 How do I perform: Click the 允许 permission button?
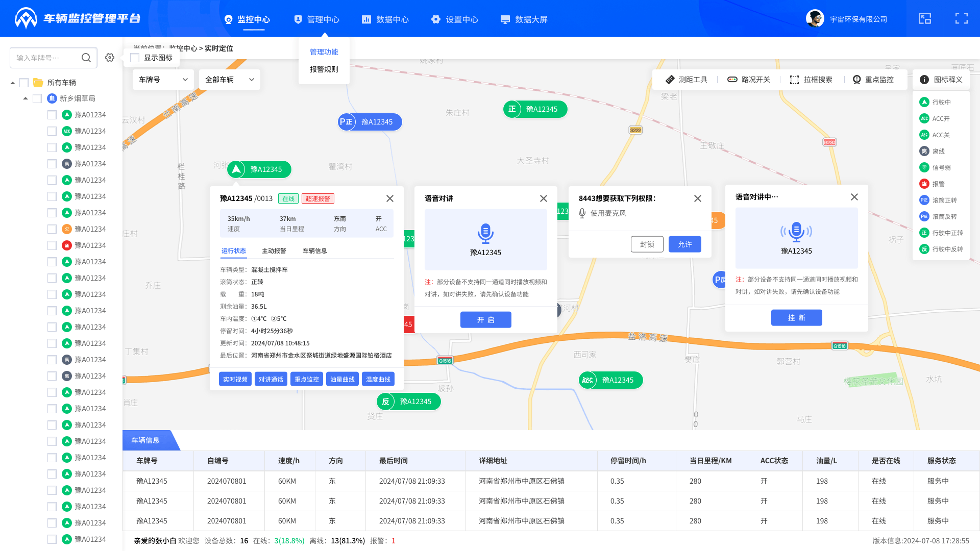pos(684,244)
